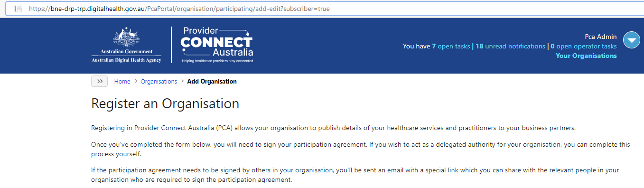View the 18 unread notifications
644x188 pixels.
click(510, 46)
